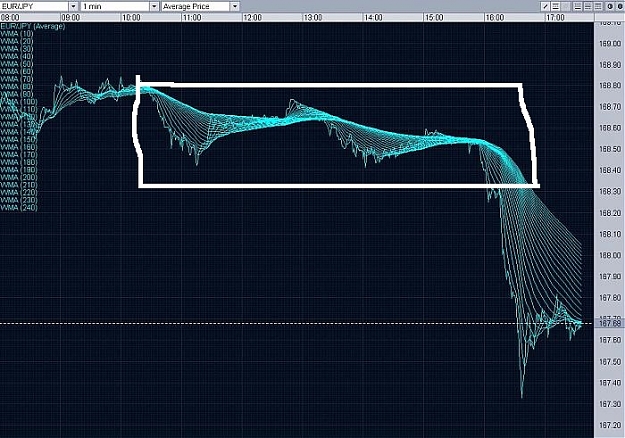Screen dimensions: 625x438
Task: Select the WMA (190) legend entry
Action: pos(19,170)
